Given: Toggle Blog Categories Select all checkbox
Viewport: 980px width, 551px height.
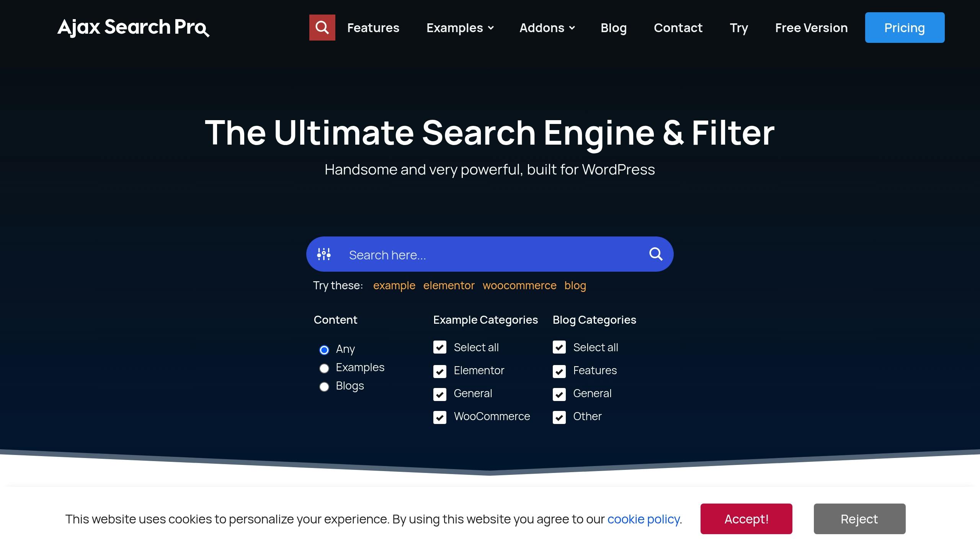Looking at the screenshot, I should [x=559, y=347].
